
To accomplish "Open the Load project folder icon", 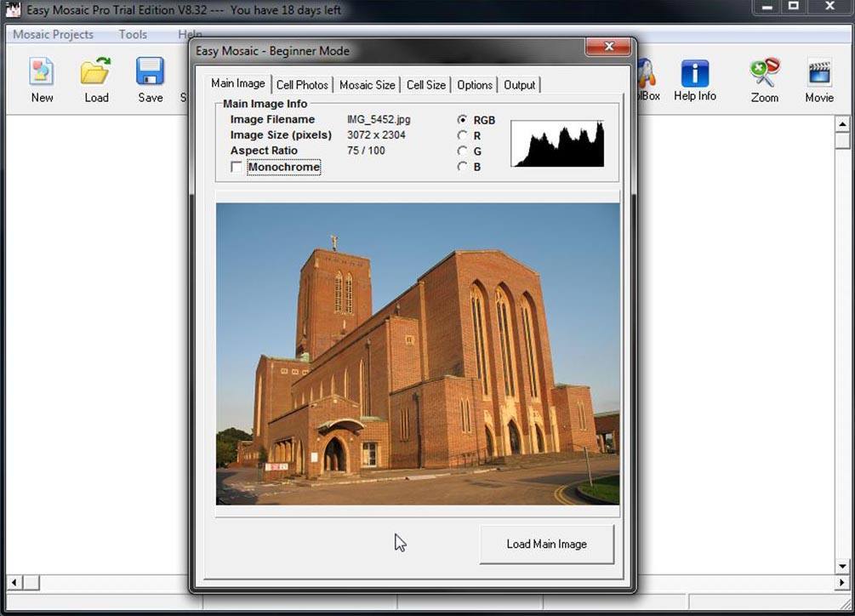I will [x=96, y=71].
